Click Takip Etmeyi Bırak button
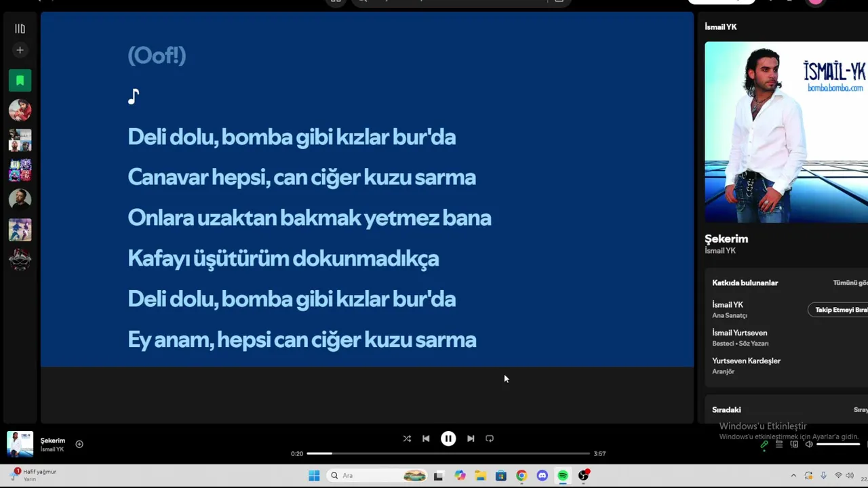 pos(839,310)
